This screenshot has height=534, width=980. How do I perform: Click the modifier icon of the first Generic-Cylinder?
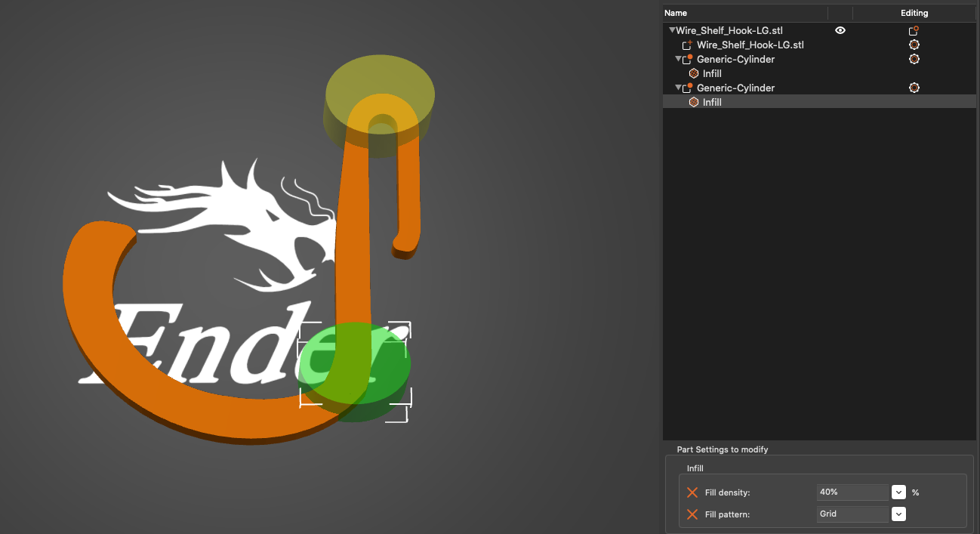[687, 59]
